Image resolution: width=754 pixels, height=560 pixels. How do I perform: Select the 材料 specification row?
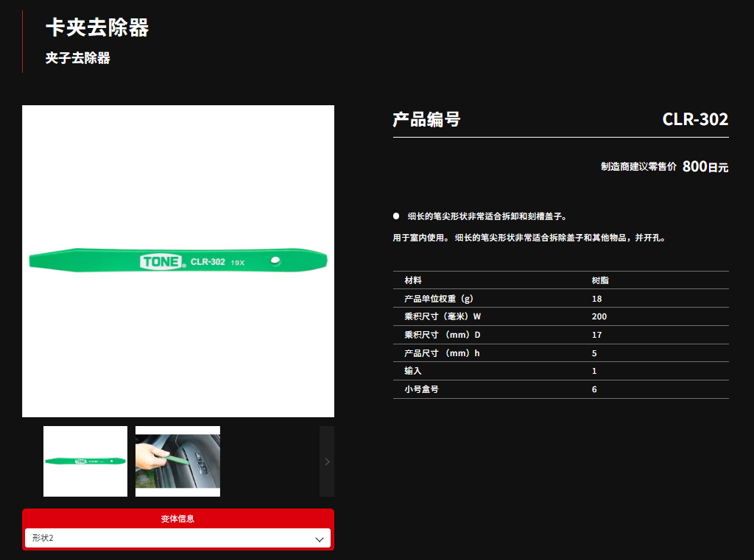coord(560,280)
